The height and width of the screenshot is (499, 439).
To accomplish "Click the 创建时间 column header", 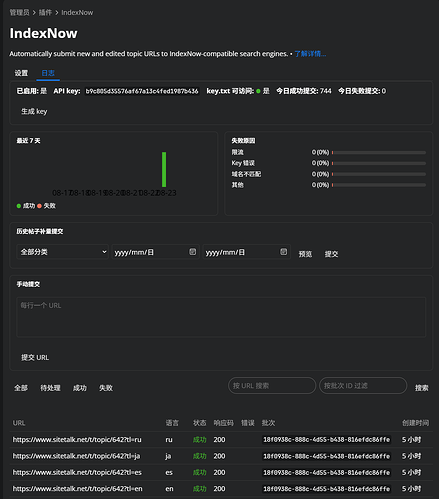I will pos(415,423).
